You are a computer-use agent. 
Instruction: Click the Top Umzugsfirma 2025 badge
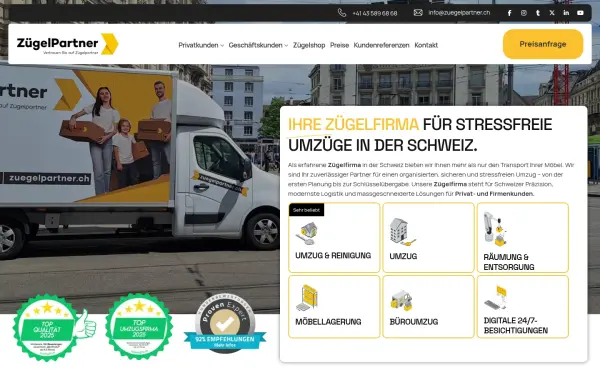(x=139, y=326)
